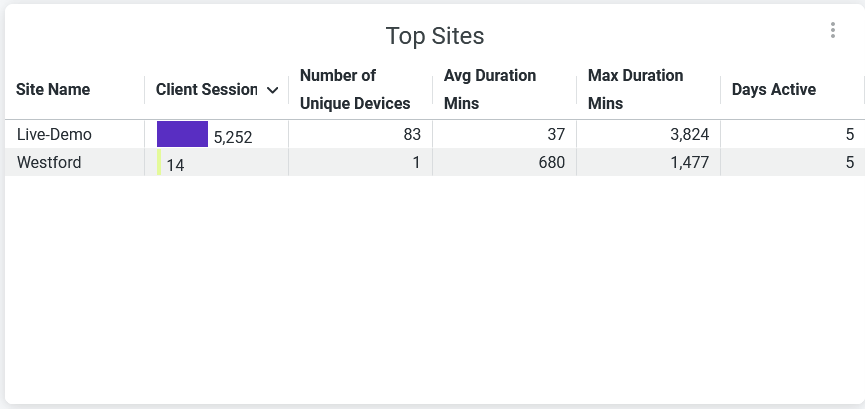
Task: Open the three-dot tile options menu
Action: [x=832, y=31]
